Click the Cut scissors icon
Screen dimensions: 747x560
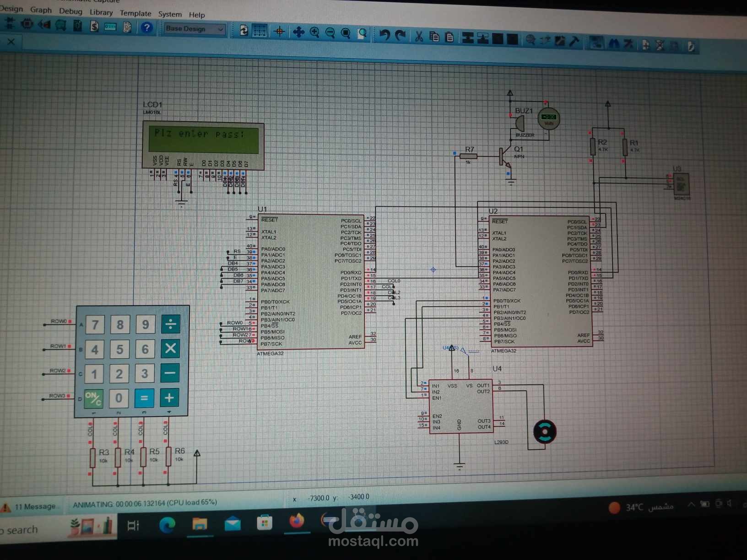coord(419,36)
